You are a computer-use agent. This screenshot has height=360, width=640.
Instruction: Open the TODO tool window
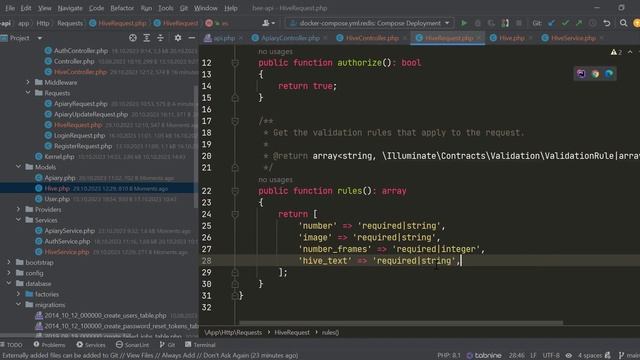tap(11, 345)
